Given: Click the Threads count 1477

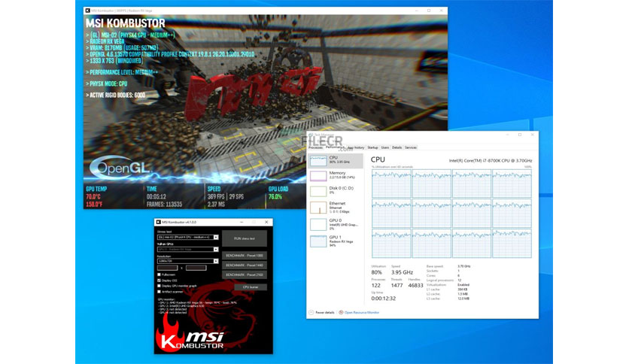Looking at the screenshot, I should tap(397, 286).
